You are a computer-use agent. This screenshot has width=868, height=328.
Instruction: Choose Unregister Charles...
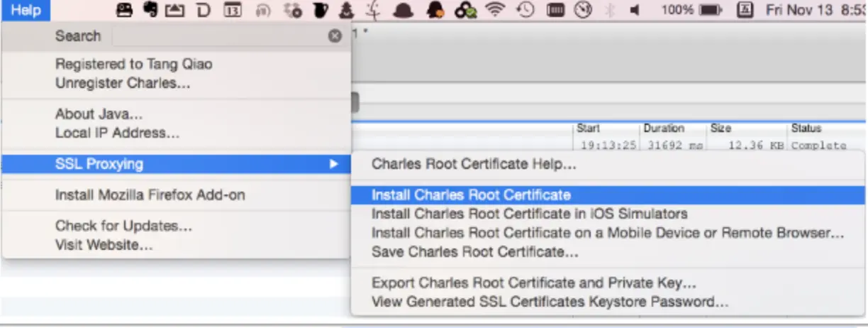123,82
